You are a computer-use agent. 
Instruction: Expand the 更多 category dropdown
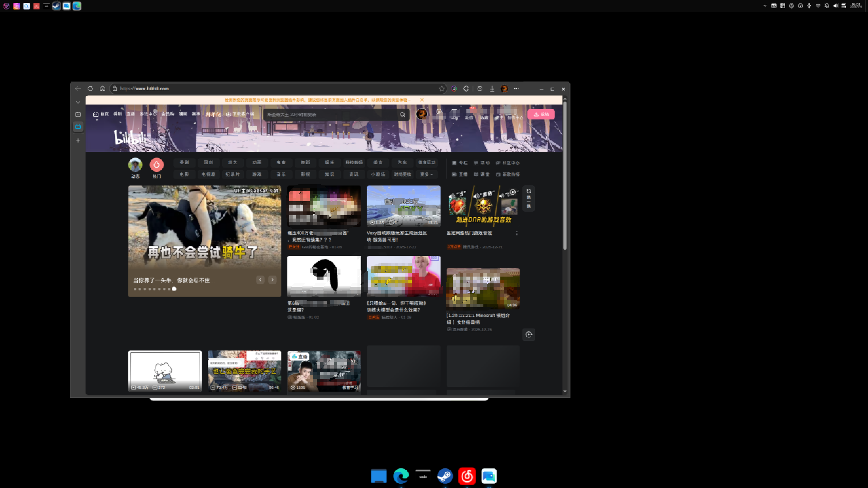pyautogui.click(x=427, y=174)
